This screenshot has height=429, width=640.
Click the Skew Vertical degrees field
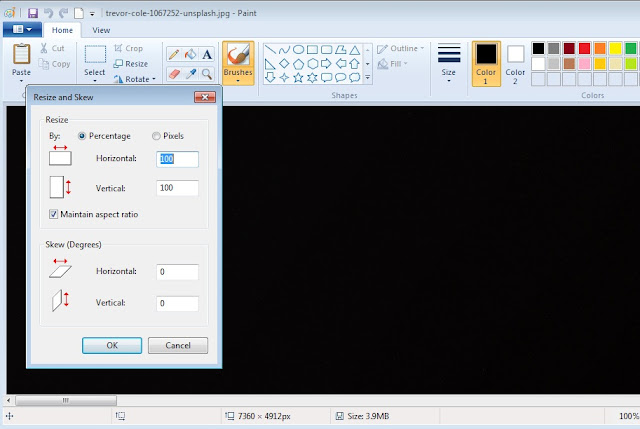pyautogui.click(x=178, y=303)
